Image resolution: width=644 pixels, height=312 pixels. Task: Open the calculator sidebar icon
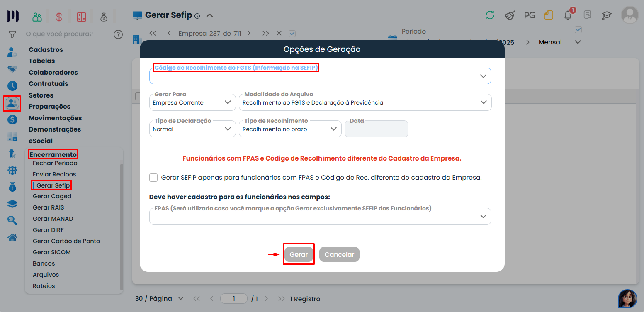pos(12,137)
